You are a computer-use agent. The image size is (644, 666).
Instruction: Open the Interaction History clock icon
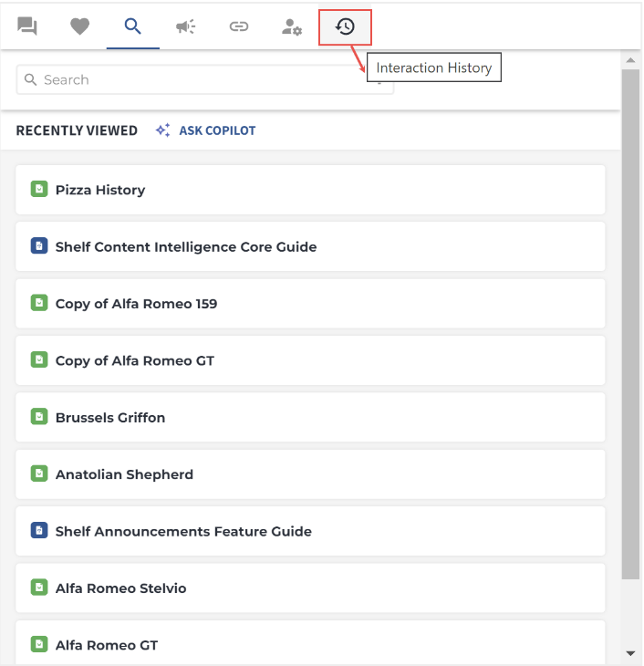tap(345, 26)
